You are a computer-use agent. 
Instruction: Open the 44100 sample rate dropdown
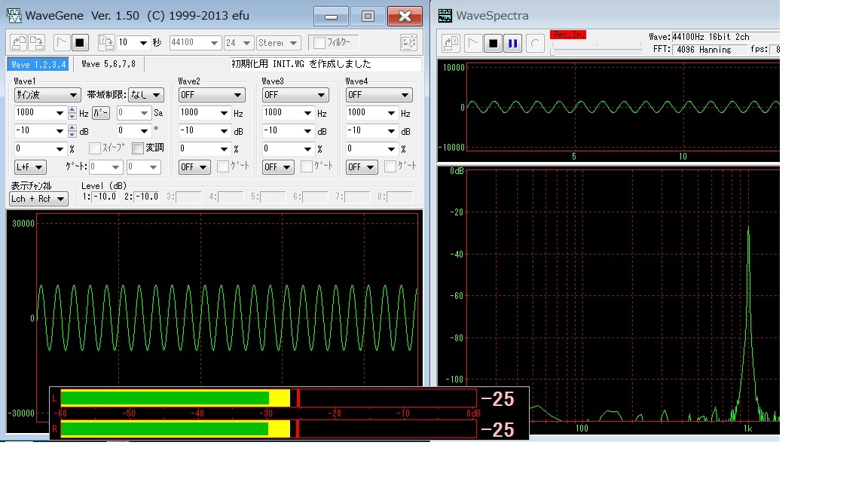point(195,43)
